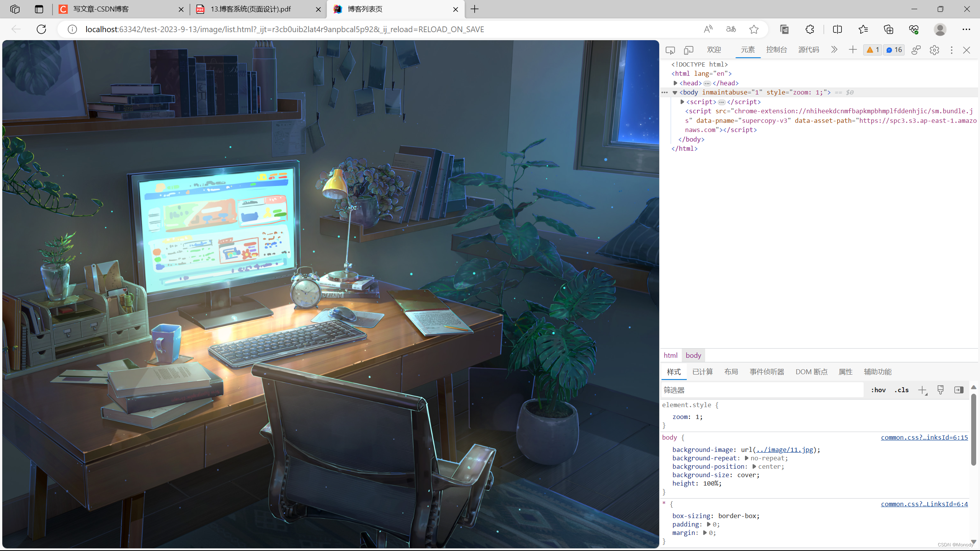Screen dimensions: 980x551
Task: Close the DevTools panel
Action: tap(967, 50)
